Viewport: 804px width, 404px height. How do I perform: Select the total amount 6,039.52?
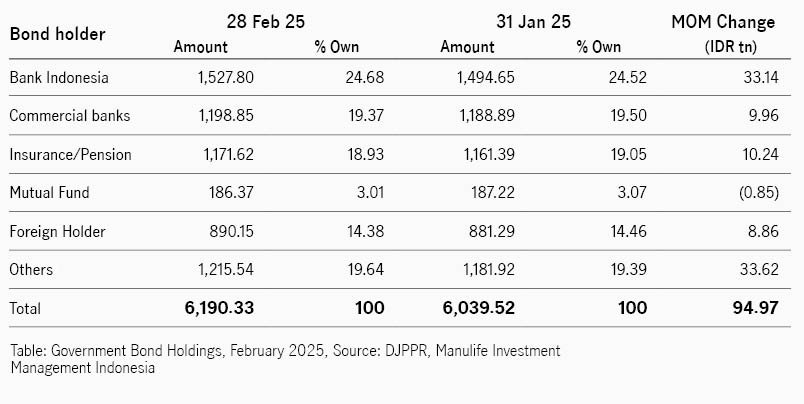(479, 308)
